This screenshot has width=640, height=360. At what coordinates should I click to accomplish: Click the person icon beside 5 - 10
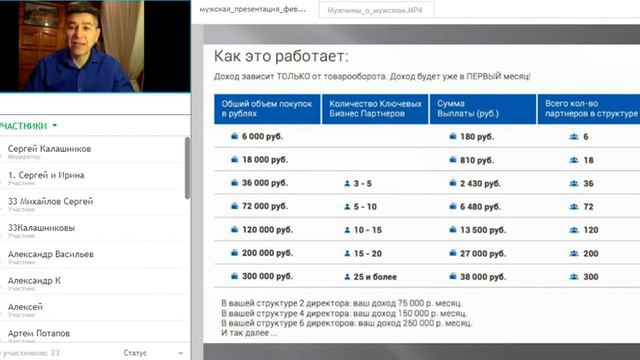[x=347, y=207]
